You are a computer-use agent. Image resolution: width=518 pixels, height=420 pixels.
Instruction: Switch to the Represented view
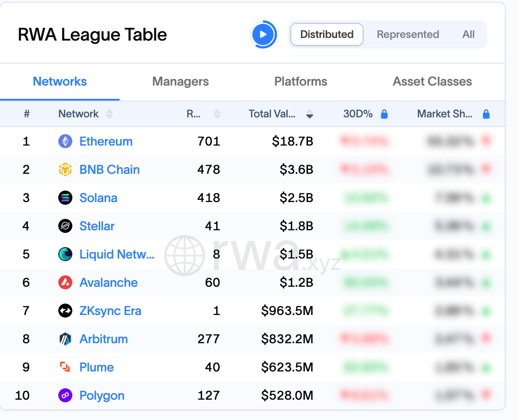[408, 34]
